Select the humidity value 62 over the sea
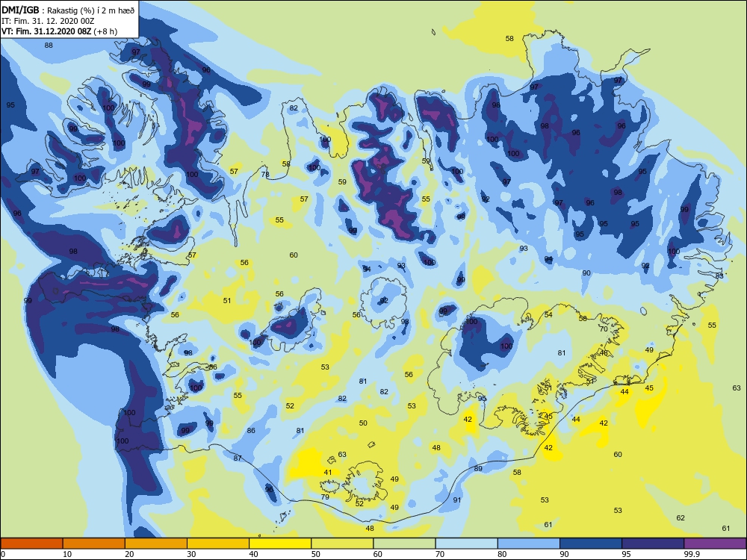This screenshot has height=560, width=747. (681, 517)
